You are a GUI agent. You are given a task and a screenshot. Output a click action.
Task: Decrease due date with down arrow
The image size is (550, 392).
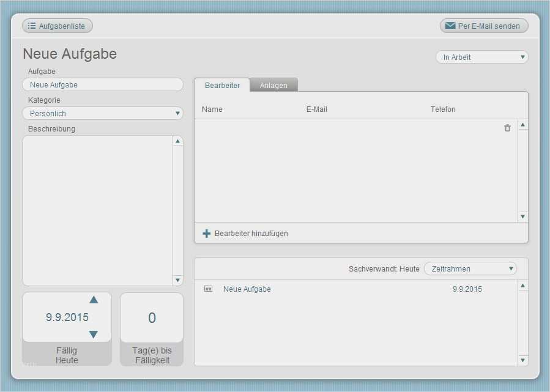point(94,335)
